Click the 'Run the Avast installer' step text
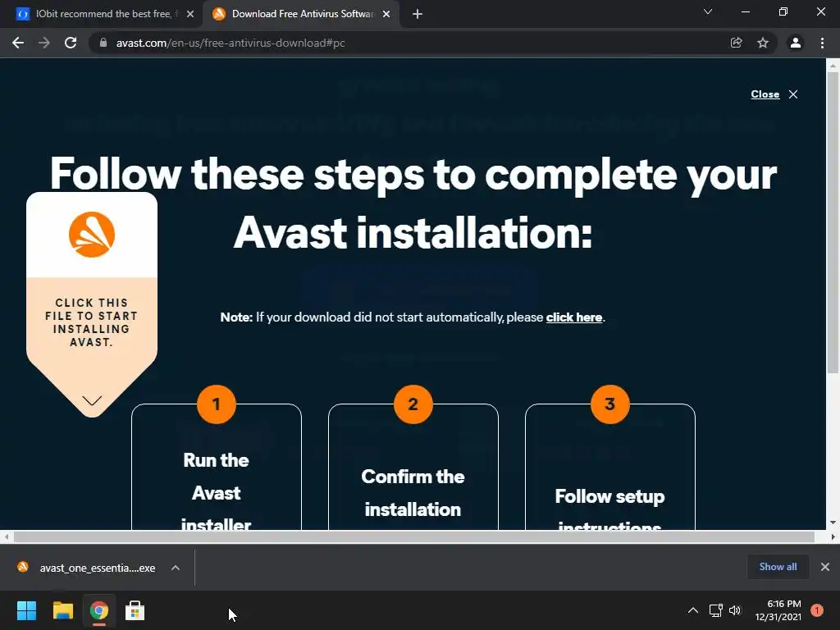This screenshot has height=630, width=840. tap(216, 491)
